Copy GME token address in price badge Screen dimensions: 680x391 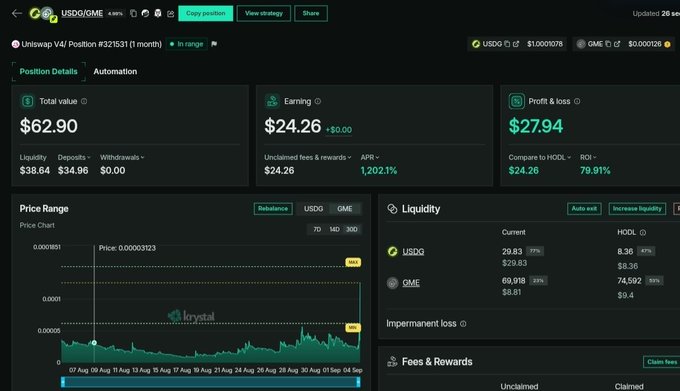point(608,44)
